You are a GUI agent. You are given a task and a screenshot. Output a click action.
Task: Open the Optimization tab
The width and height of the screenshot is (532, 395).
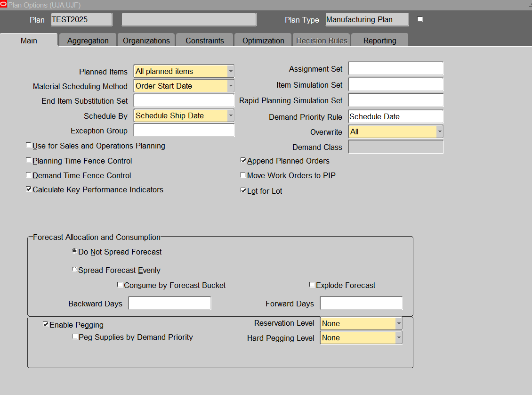(x=263, y=41)
